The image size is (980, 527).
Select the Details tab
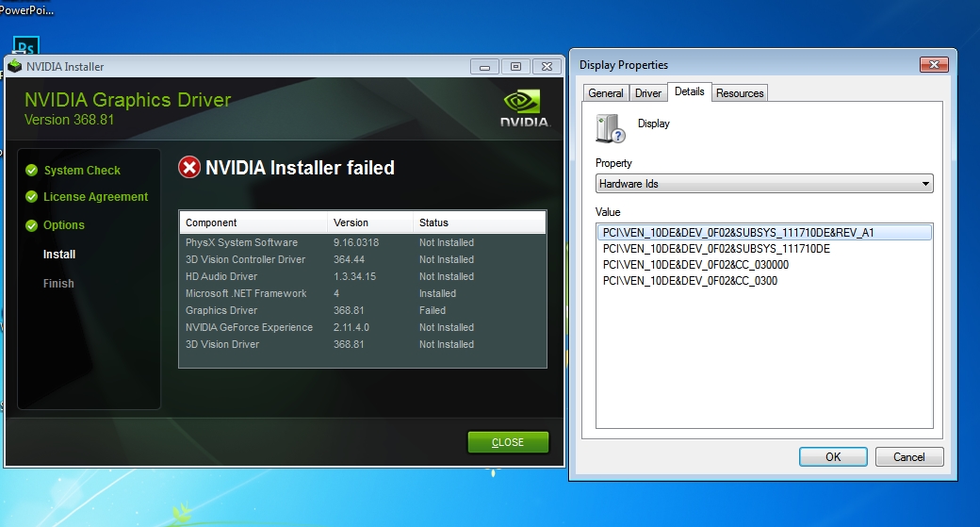tap(690, 91)
